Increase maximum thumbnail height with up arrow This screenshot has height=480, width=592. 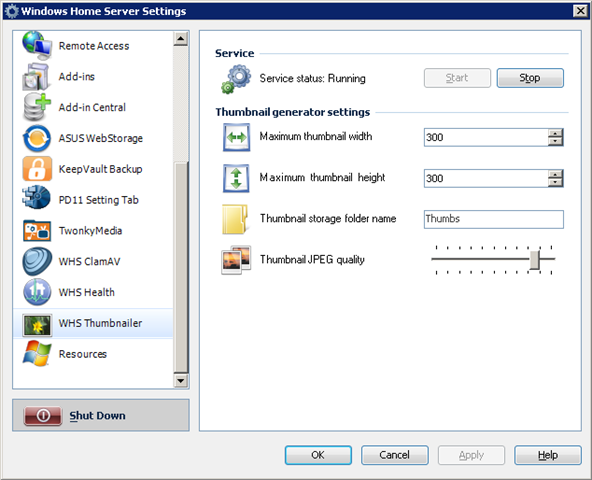(x=555, y=174)
